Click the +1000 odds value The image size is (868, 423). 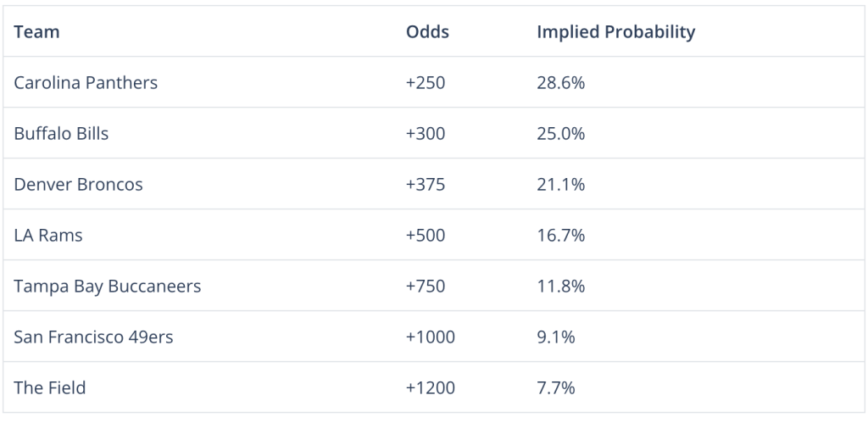pyautogui.click(x=430, y=337)
